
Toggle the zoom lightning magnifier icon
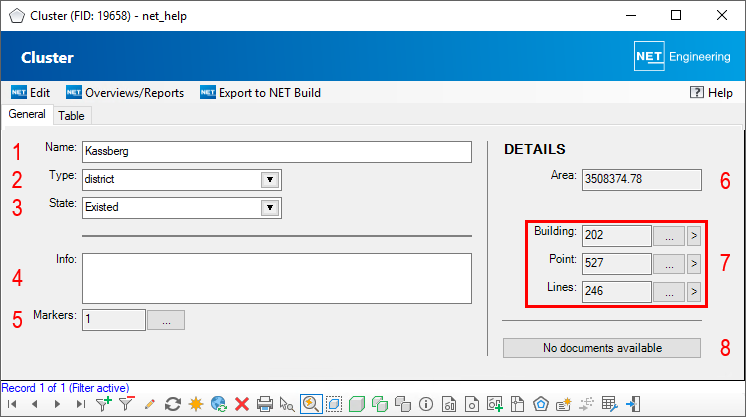311,404
